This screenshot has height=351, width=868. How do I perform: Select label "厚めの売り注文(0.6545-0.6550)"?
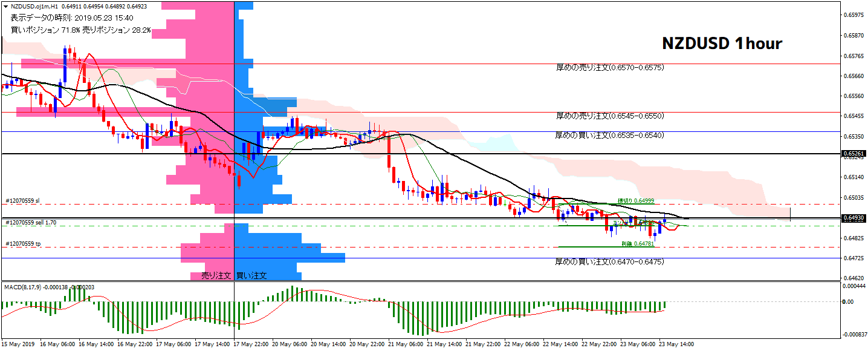610,116
